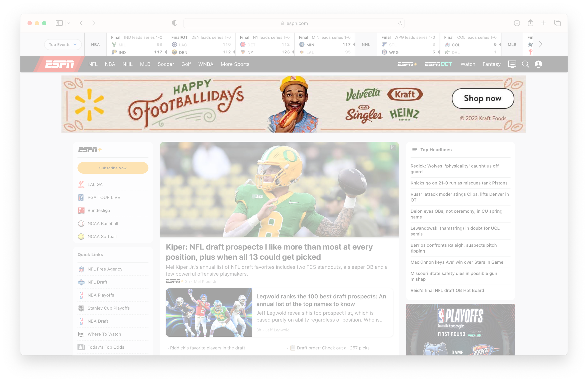Open the Soccer menu

(166, 64)
